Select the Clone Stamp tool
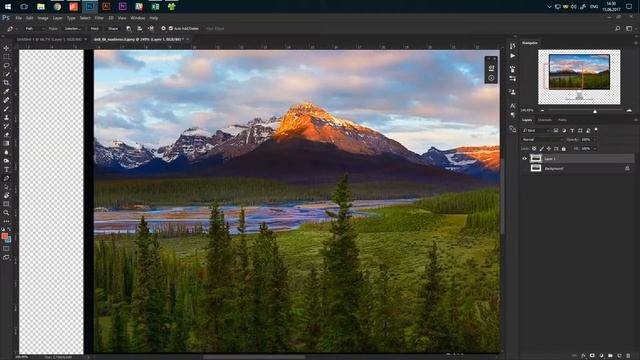640x360 pixels. 6,117
